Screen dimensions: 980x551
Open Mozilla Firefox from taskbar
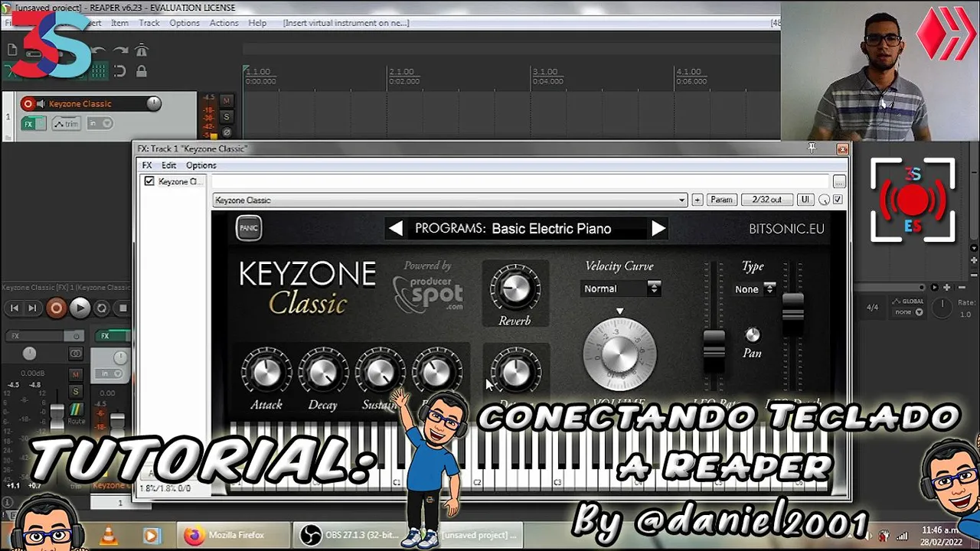pos(234,536)
